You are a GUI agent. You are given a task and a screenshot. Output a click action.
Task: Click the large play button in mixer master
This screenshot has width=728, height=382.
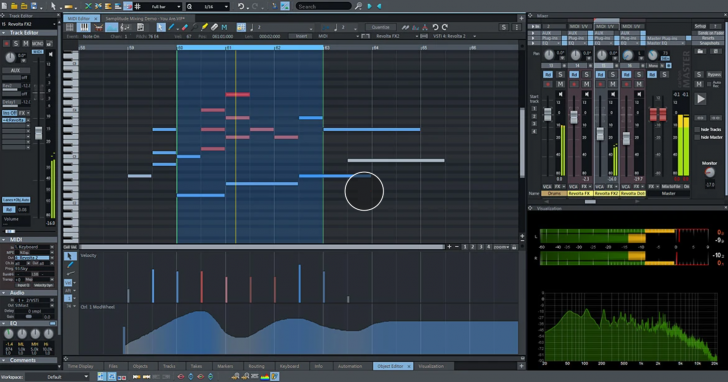(x=701, y=99)
